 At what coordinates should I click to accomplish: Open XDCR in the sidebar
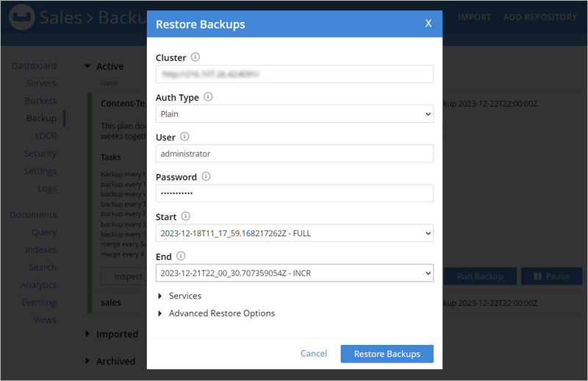pos(46,136)
